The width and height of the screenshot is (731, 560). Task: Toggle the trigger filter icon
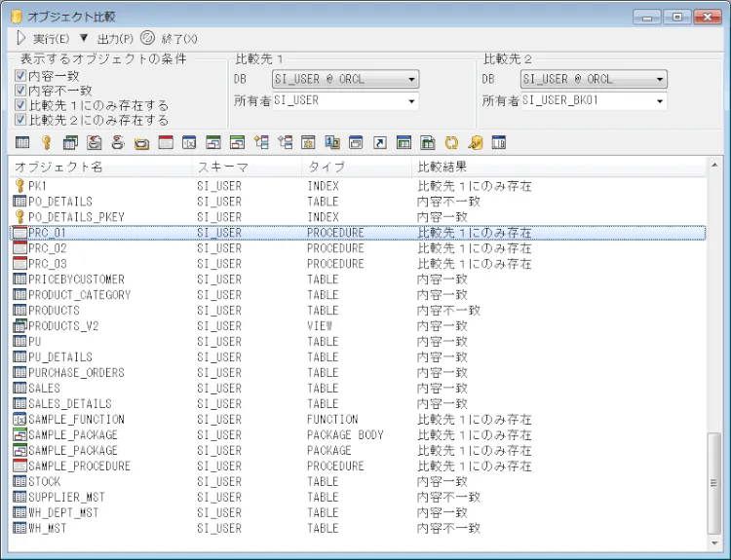point(308,142)
